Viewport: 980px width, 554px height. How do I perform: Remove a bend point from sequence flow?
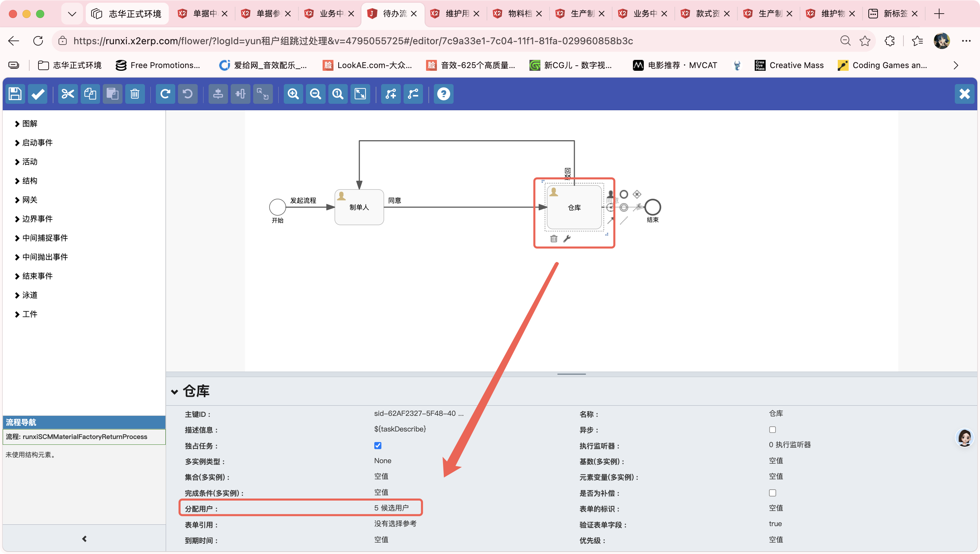413,94
